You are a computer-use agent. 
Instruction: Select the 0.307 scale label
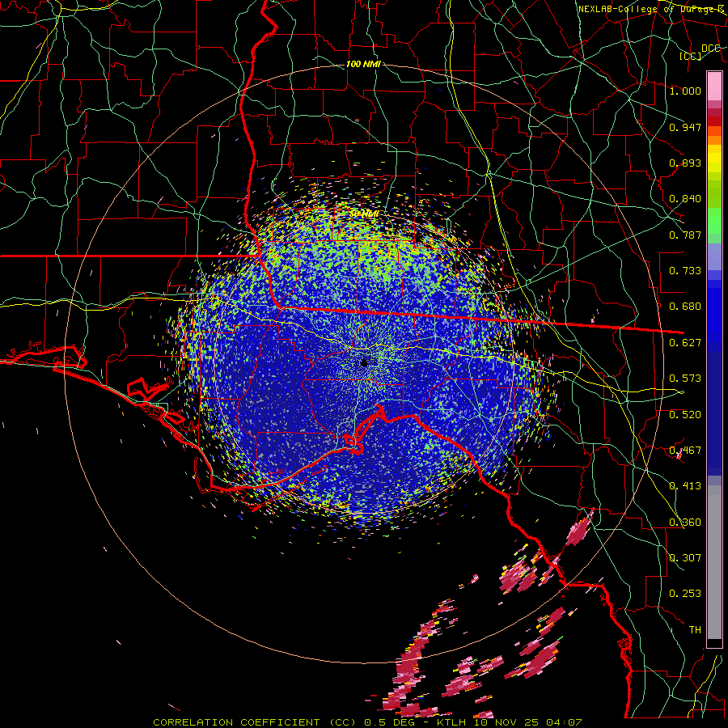tap(685, 558)
